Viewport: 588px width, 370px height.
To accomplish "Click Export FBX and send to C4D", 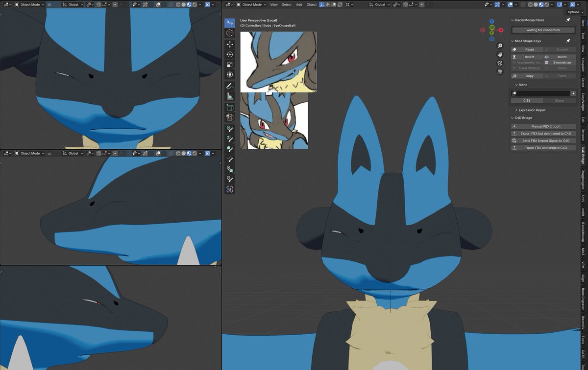I will [543, 148].
